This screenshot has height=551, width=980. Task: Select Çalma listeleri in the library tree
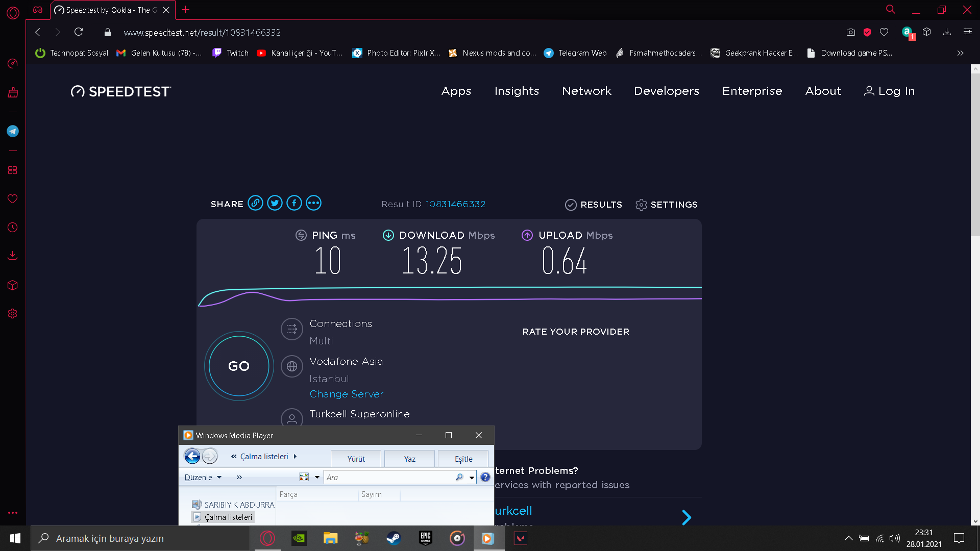point(228,517)
